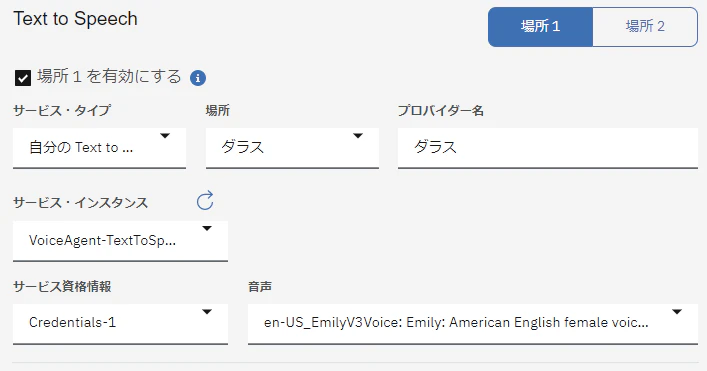Viewport: 707px width, 371px height.
Task: Click the サービス・インスタンス label
Action: [80, 203]
